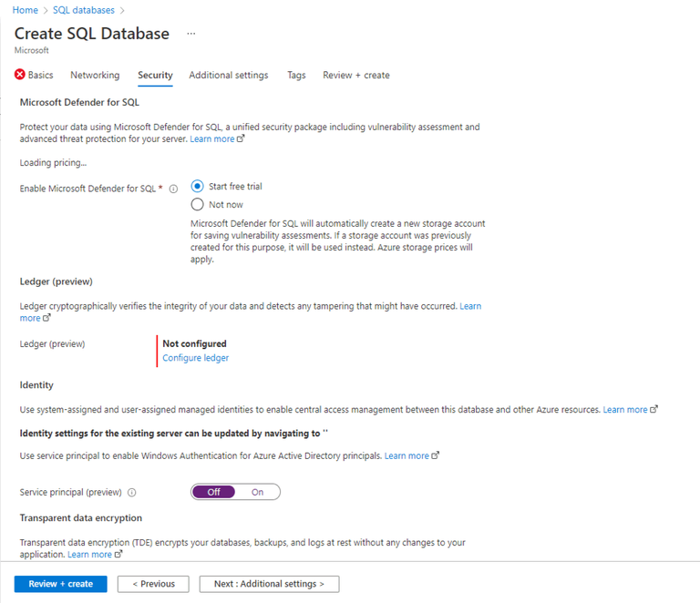Click the red error icon beside Basics

(x=20, y=75)
